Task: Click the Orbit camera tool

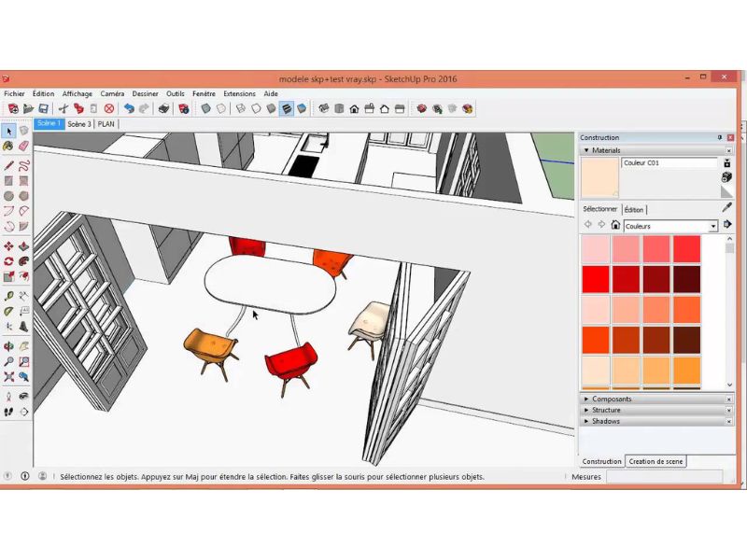Action: (8, 345)
